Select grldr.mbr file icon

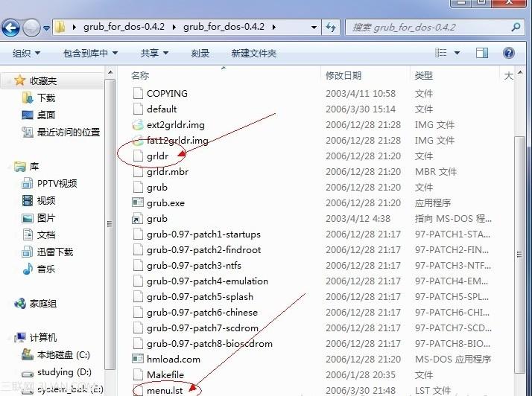click(138, 171)
